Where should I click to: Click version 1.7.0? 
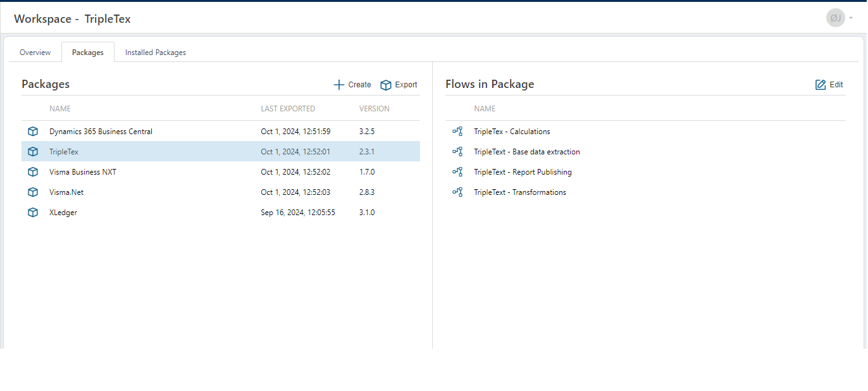[x=367, y=172]
